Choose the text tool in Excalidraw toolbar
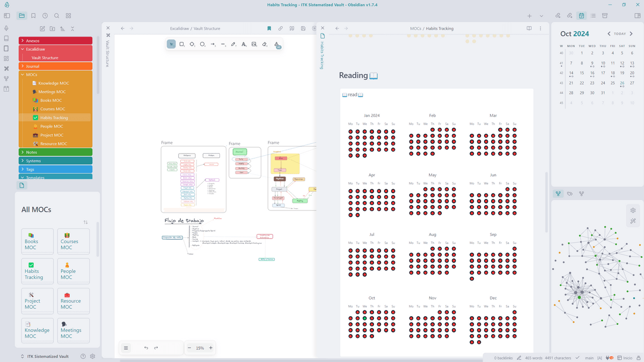This screenshot has width=644, height=362. coord(244,44)
